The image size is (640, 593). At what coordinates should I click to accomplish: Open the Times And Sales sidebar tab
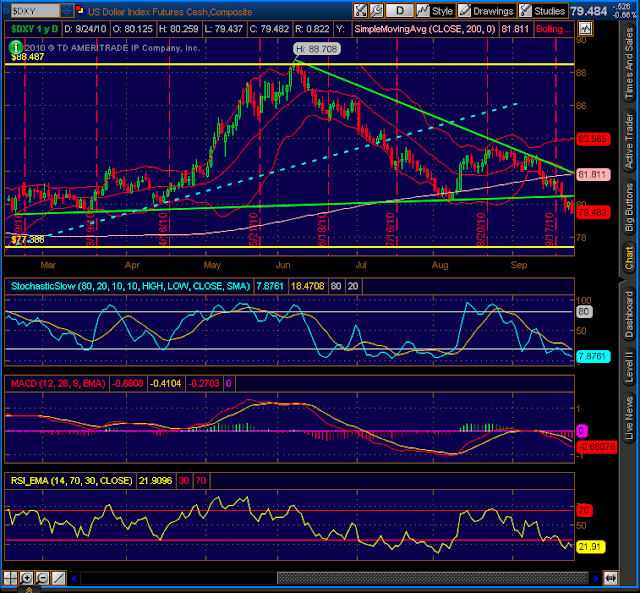point(629,64)
